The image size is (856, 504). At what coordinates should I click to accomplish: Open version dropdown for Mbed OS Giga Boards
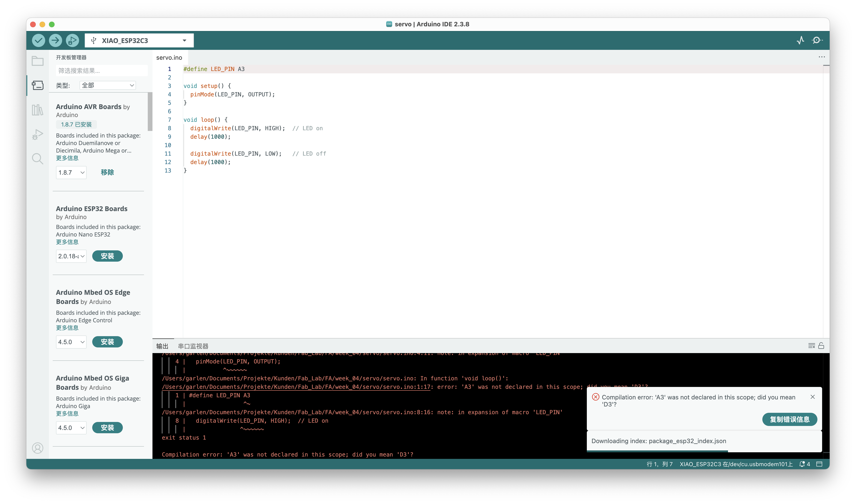click(x=71, y=428)
